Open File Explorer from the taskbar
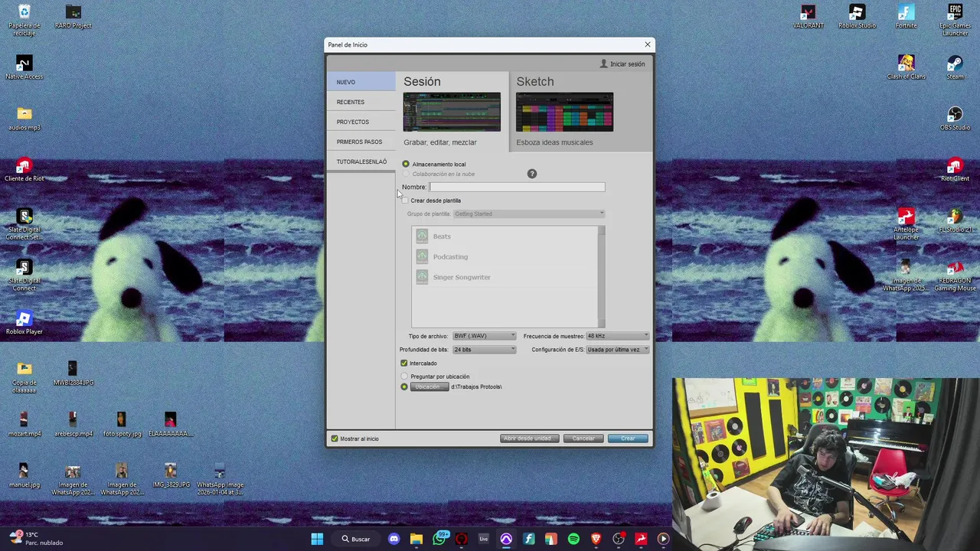Screen dimensions: 980x551 point(416,540)
